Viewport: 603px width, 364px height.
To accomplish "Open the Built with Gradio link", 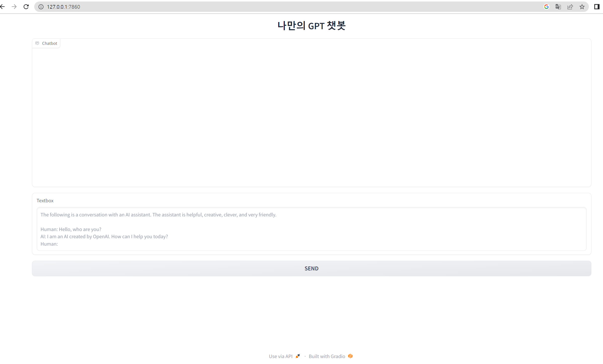I will point(331,356).
